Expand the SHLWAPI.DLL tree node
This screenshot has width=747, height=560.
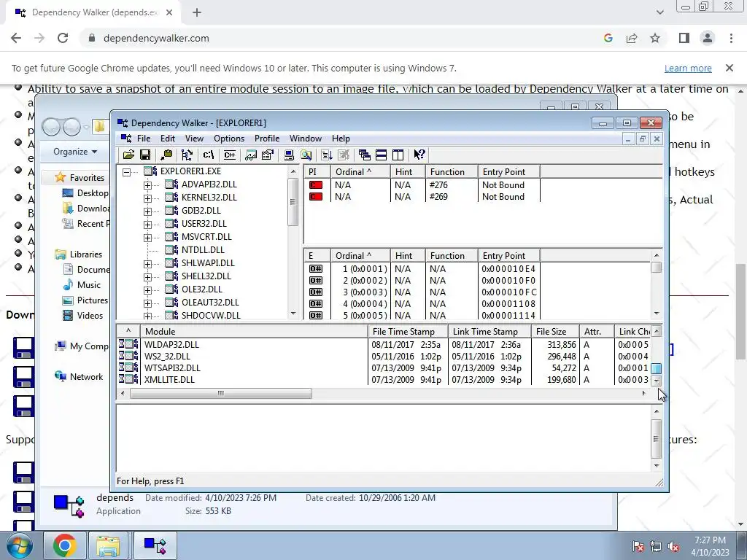pos(147,264)
